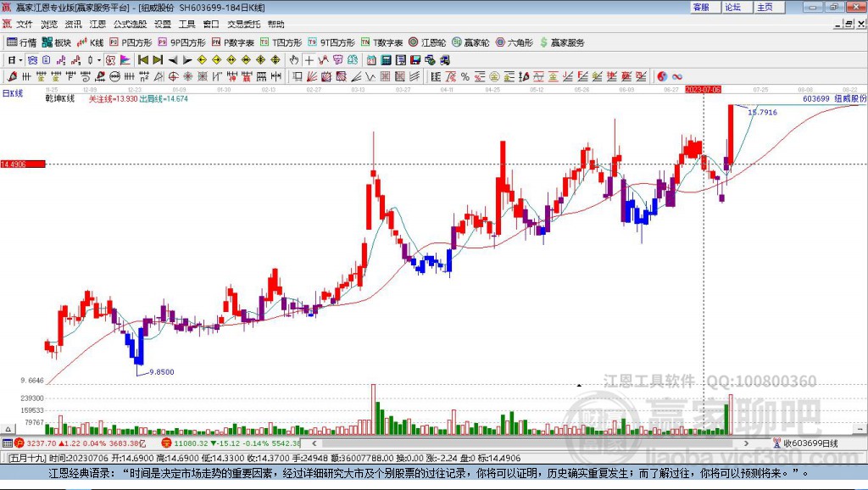Viewport: 868px width, 490px height.
Task: Expand the 日 period dropdown arrow
Action: coord(20,60)
